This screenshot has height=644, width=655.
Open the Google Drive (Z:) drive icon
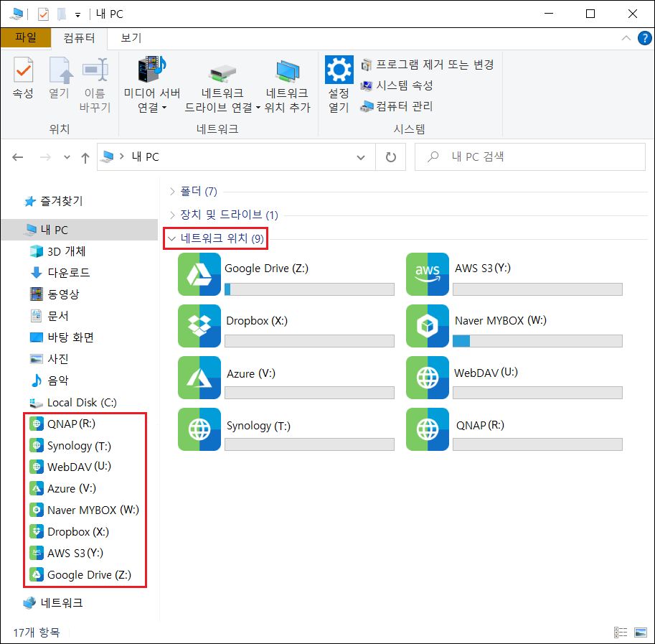(x=199, y=274)
